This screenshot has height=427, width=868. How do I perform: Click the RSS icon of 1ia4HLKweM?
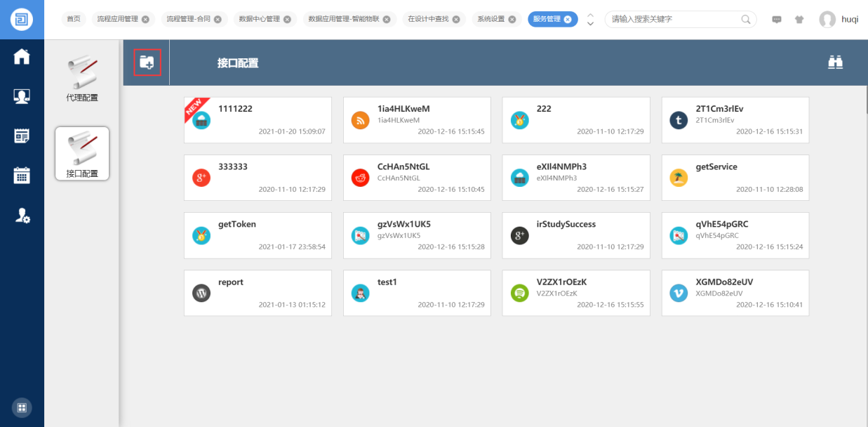(360, 121)
